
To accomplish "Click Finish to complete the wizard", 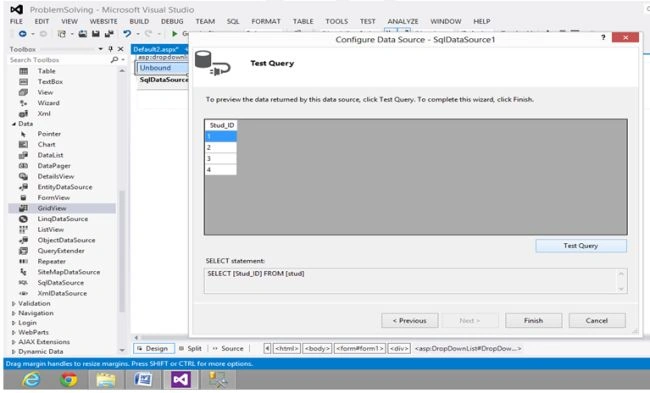I will [x=534, y=320].
